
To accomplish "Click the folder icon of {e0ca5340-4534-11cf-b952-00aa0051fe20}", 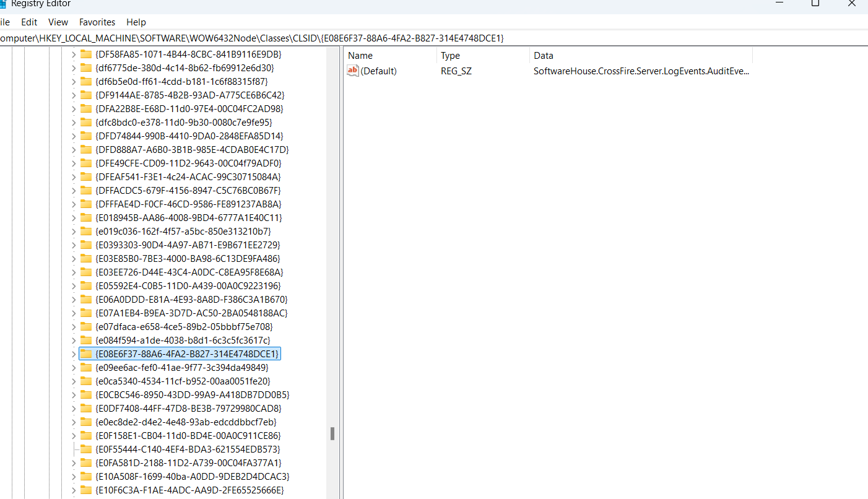I will coord(86,381).
